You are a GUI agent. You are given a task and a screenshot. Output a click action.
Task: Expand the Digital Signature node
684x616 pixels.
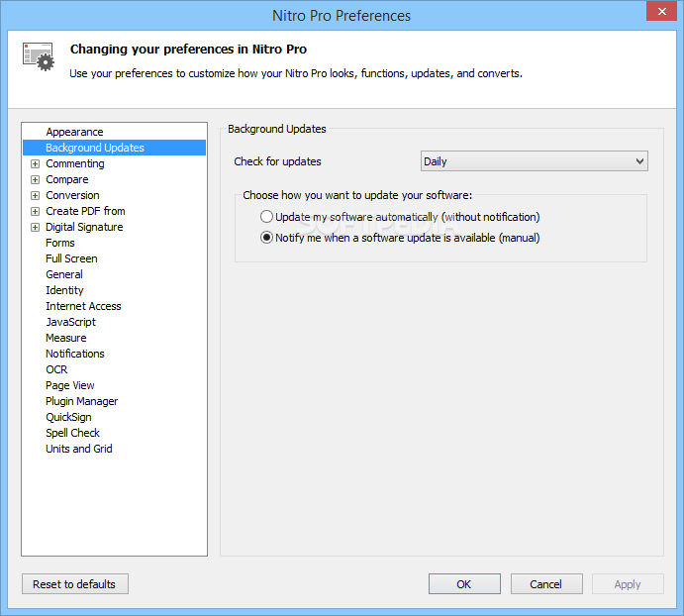35,227
